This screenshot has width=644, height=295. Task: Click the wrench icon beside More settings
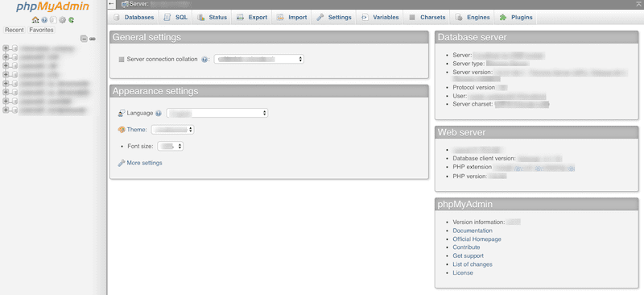pyautogui.click(x=122, y=163)
